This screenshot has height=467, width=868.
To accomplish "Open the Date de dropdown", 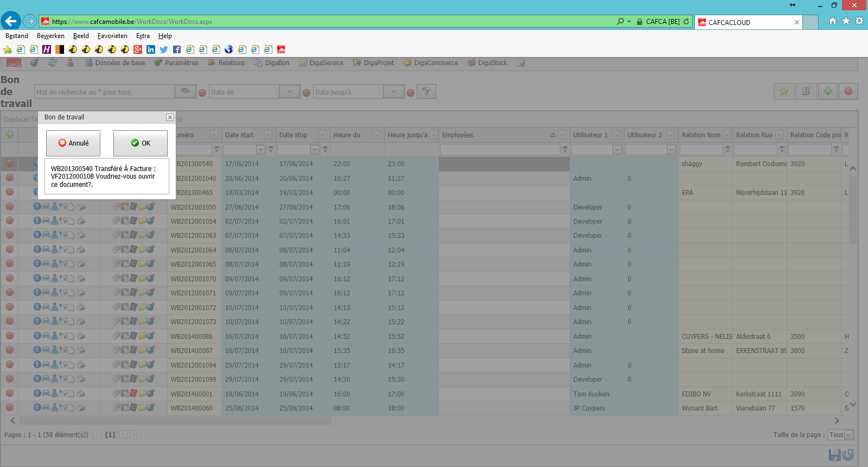I will (289, 91).
